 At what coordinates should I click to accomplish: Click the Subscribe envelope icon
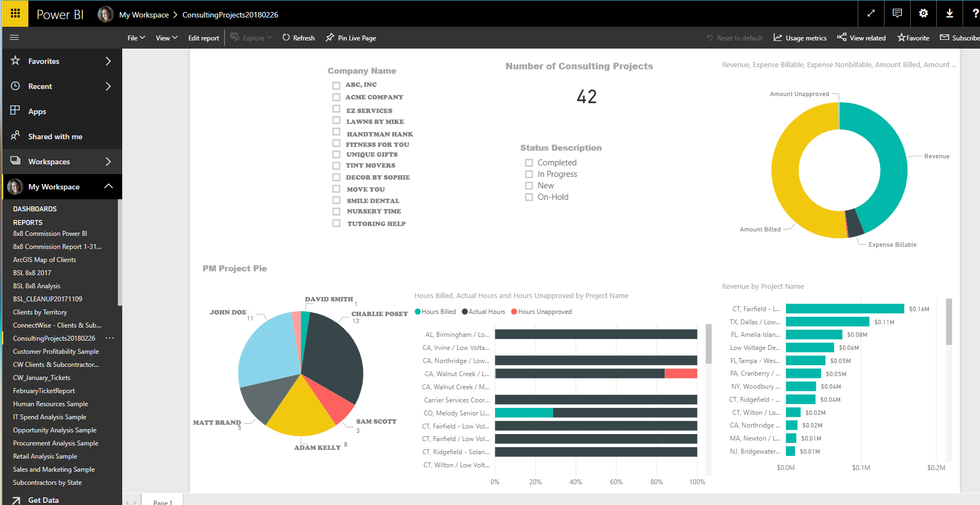(945, 38)
